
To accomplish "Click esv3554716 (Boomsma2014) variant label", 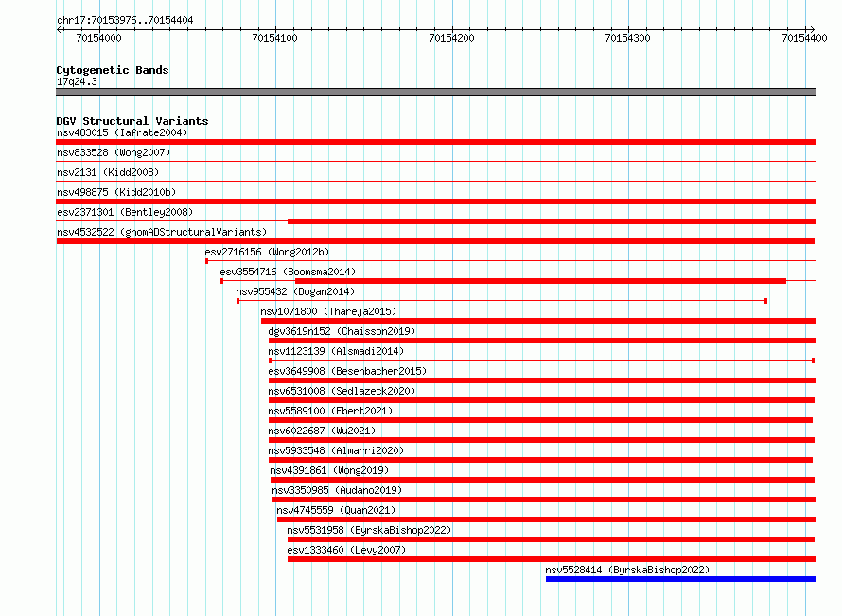I will pos(288,272).
